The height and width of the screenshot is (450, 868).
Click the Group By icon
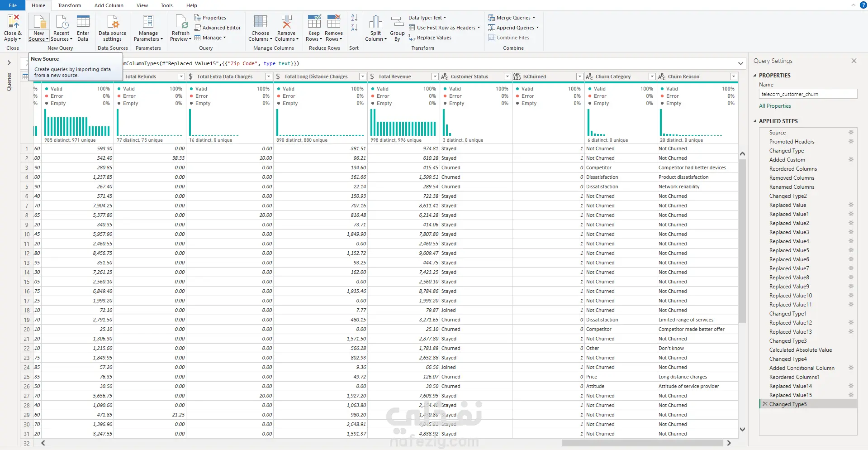pos(397,21)
